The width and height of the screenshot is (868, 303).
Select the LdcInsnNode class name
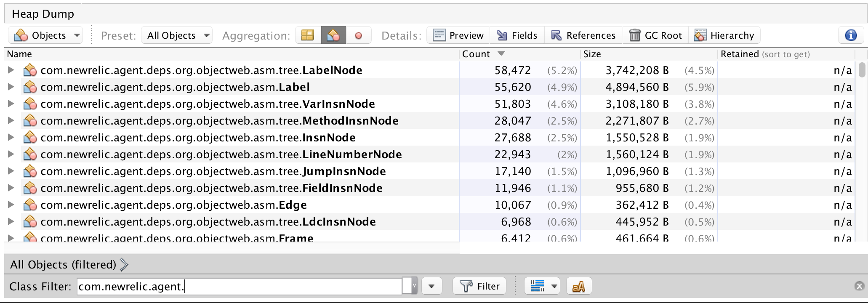208,222
